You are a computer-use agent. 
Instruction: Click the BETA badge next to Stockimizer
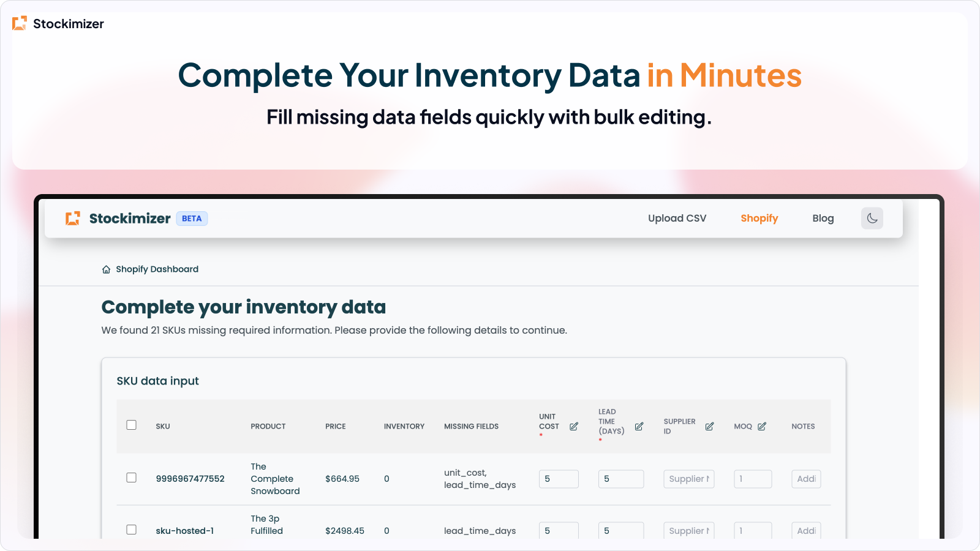[192, 218]
